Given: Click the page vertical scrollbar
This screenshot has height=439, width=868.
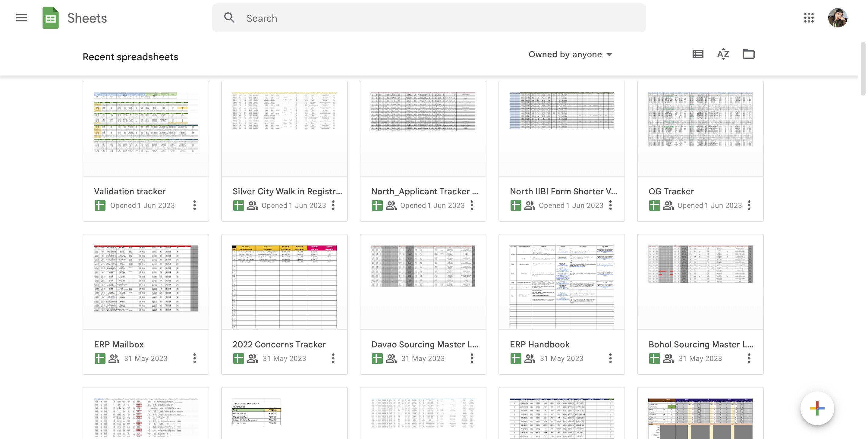Looking at the screenshot, I should pyautogui.click(x=863, y=69).
